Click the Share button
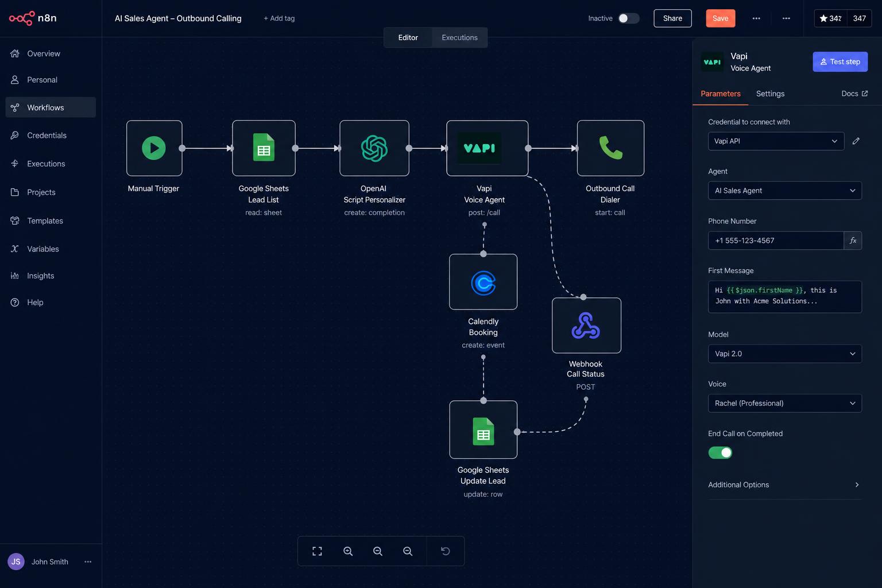Viewport: 882px width, 588px height. coord(672,18)
